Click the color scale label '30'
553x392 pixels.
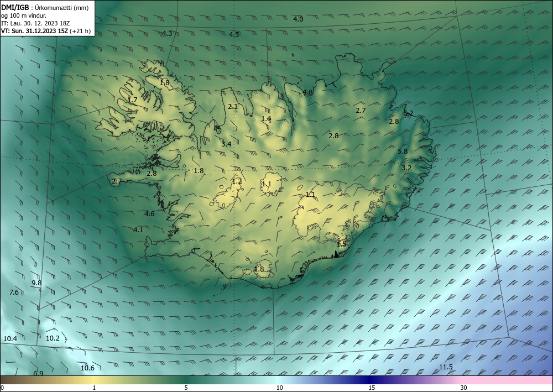click(464, 388)
